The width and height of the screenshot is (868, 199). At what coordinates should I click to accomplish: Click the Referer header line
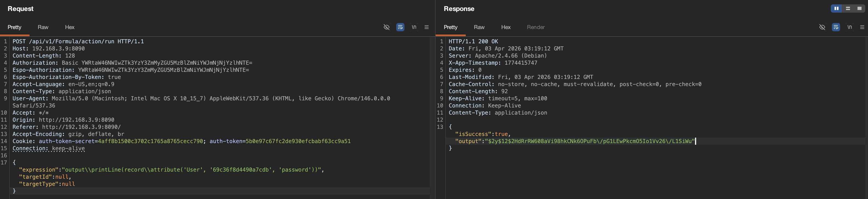67,127
